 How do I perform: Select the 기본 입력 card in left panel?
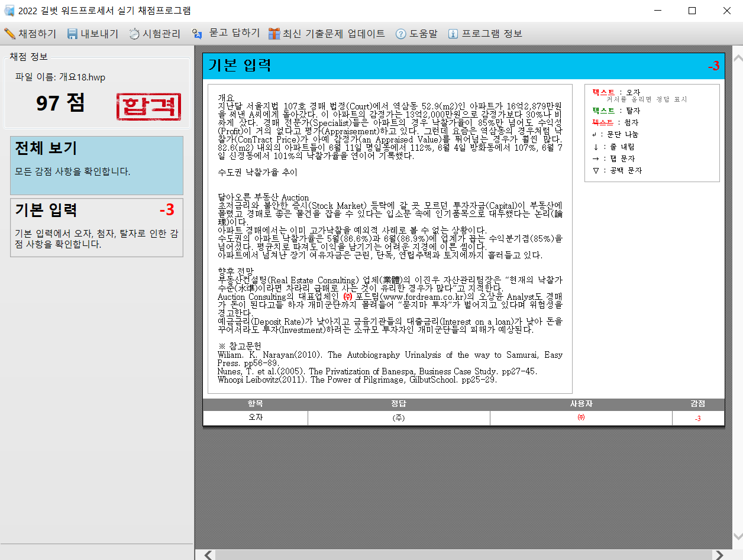[96, 228]
